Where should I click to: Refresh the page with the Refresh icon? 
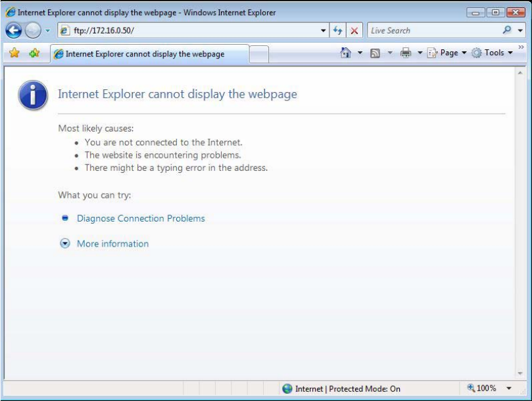(337, 30)
